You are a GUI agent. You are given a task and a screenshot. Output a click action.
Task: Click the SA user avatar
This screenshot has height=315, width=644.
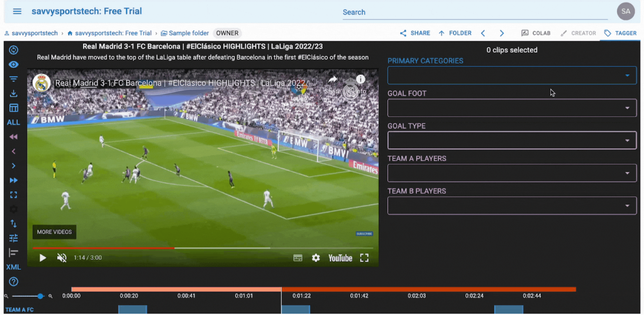pos(626,11)
